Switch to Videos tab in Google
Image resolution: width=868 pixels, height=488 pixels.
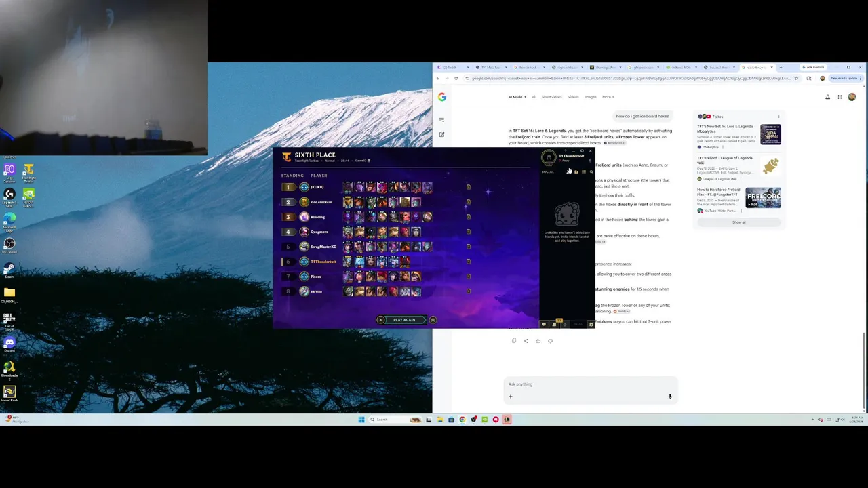574,97
